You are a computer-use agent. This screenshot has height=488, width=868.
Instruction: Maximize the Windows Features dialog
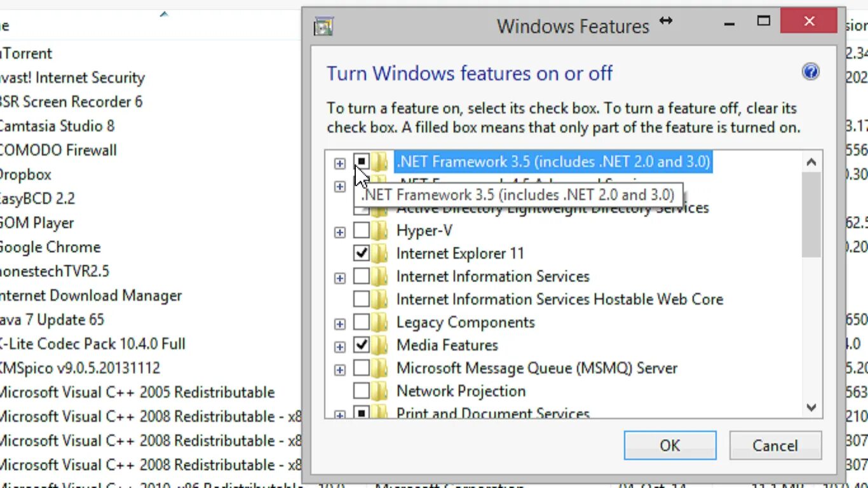764,22
